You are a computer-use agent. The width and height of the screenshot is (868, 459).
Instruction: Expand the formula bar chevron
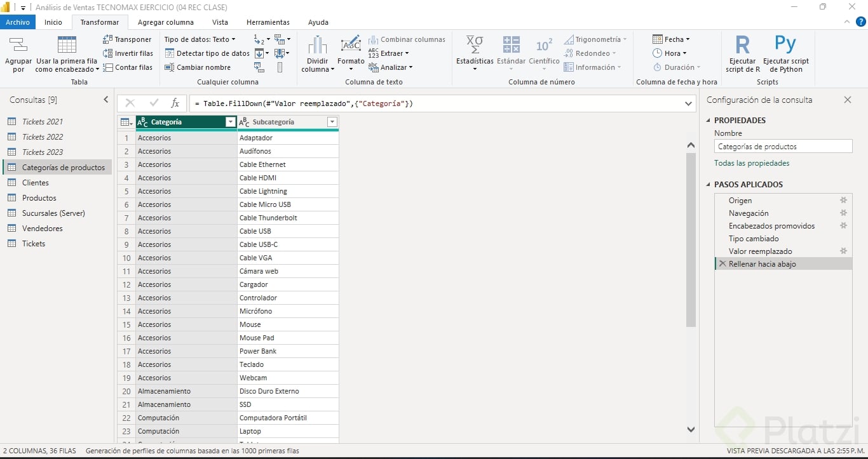689,103
